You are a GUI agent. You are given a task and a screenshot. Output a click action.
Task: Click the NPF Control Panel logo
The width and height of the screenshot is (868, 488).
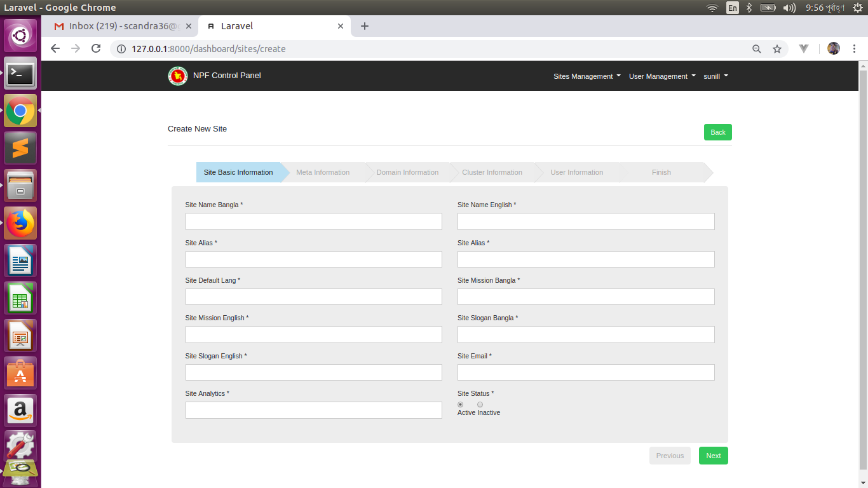click(x=177, y=76)
